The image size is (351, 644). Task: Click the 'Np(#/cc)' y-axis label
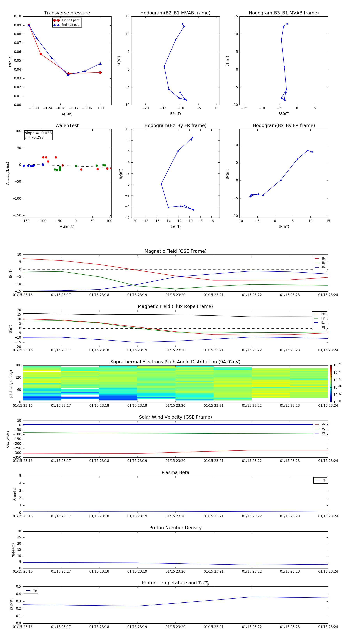[x=13, y=550]
